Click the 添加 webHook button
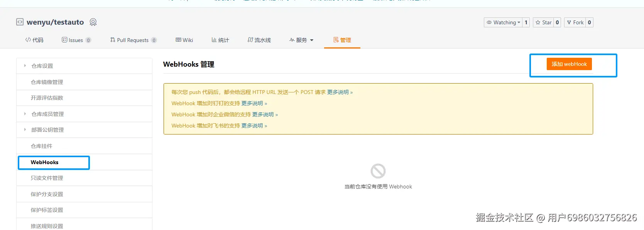This screenshot has width=644, height=230. click(569, 64)
